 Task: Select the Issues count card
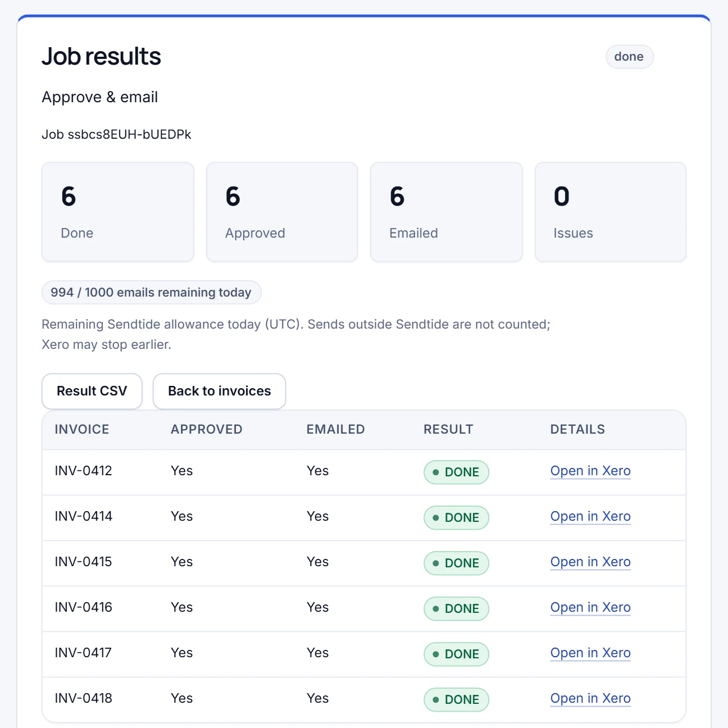[611, 212]
